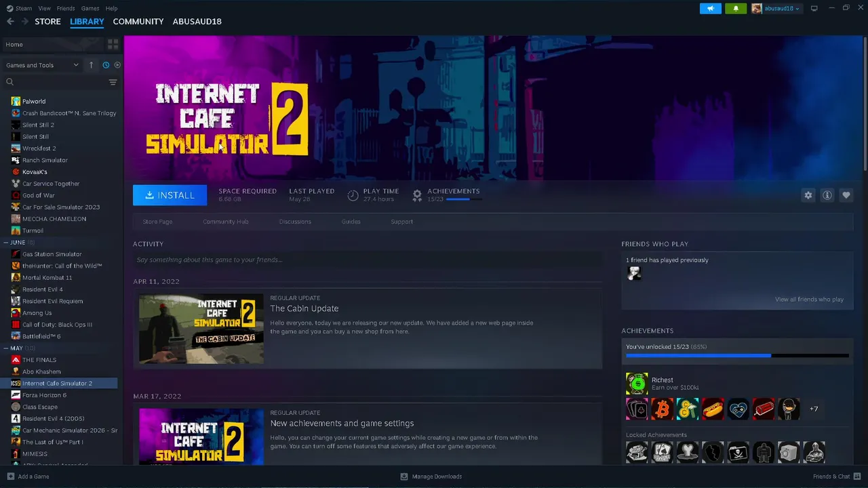Open the Discussions link
The height and width of the screenshot is (488, 868).
tap(295, 222)
